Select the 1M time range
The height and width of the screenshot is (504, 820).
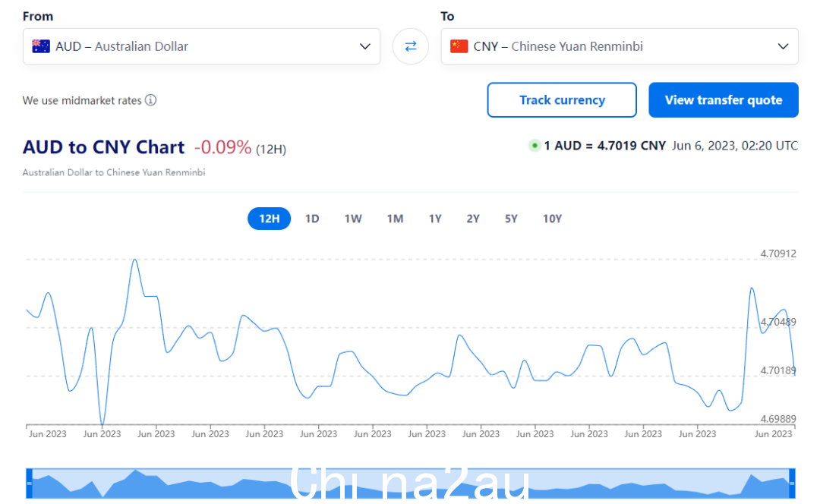tap(395, 219)
